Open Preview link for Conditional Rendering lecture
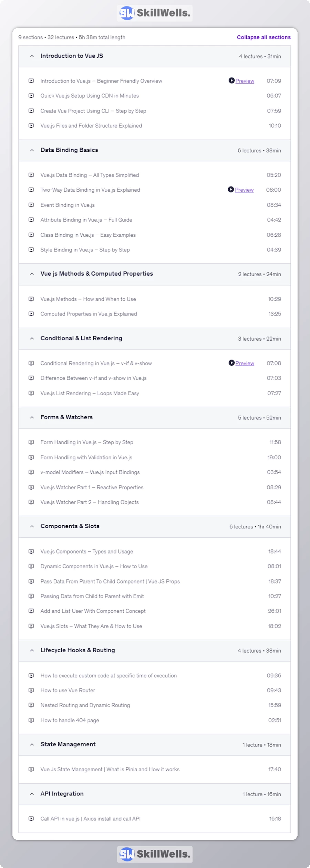Screen dimensions: 310x868 (245, 363)
